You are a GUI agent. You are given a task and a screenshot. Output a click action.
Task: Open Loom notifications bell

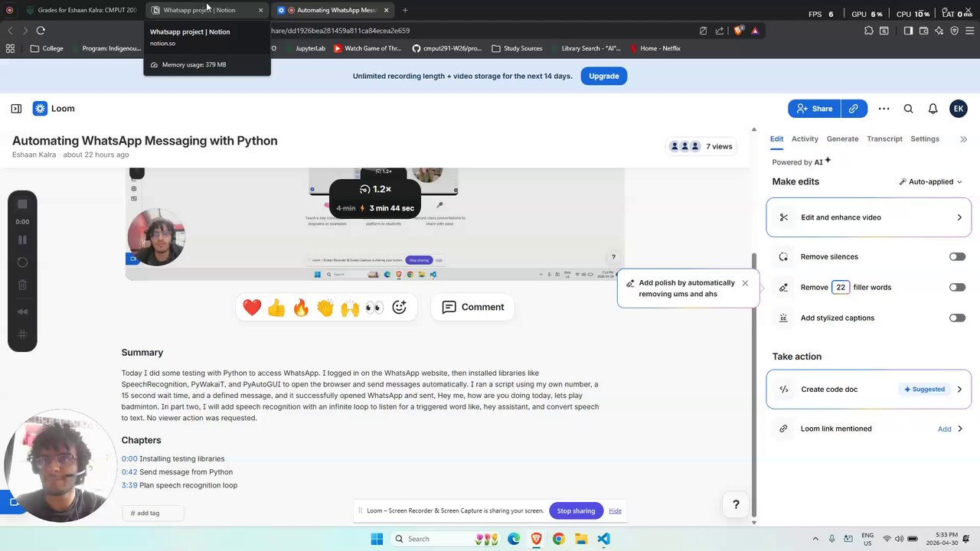click(x=933, y=109)
